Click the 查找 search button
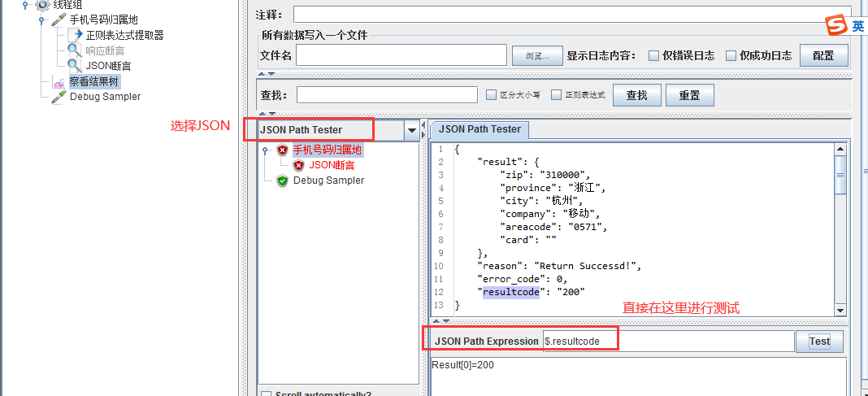 [x=636, y=95]
